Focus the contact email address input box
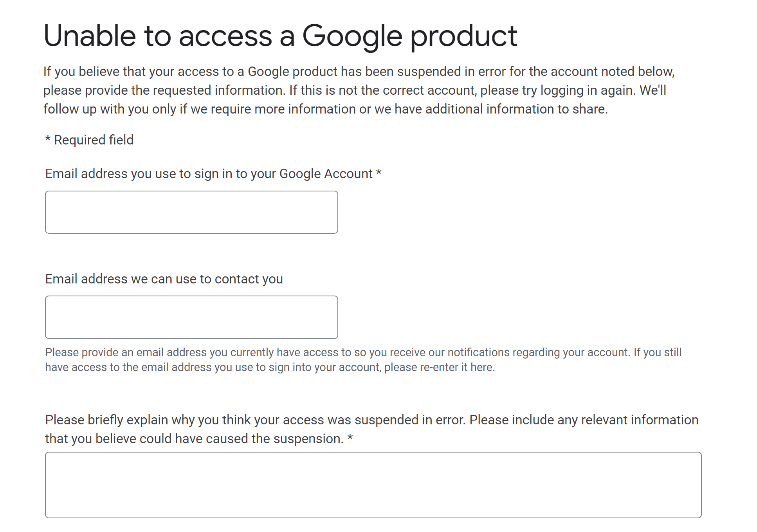Screen dimensions: 757x532 point(191,317)
